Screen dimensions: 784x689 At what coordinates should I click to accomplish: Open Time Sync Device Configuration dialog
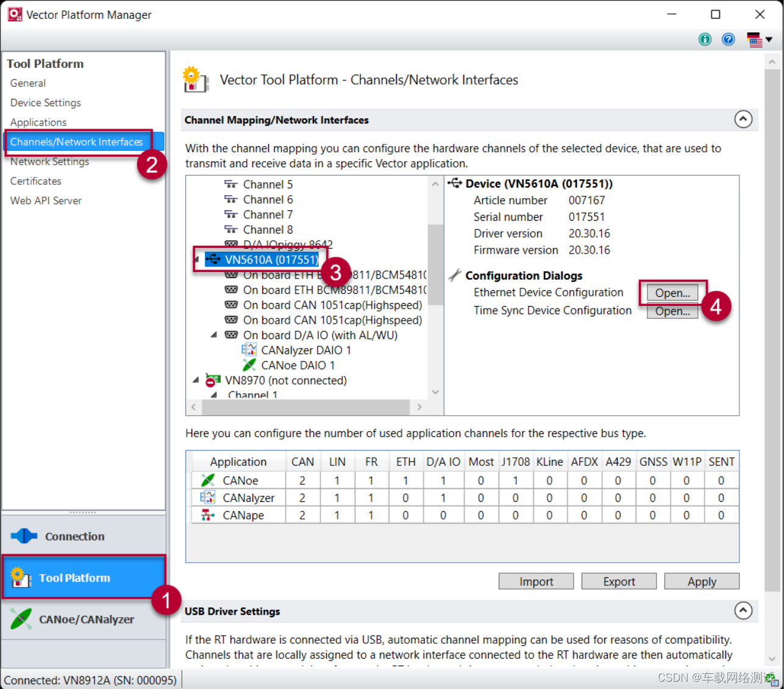[x=672, y=311]
